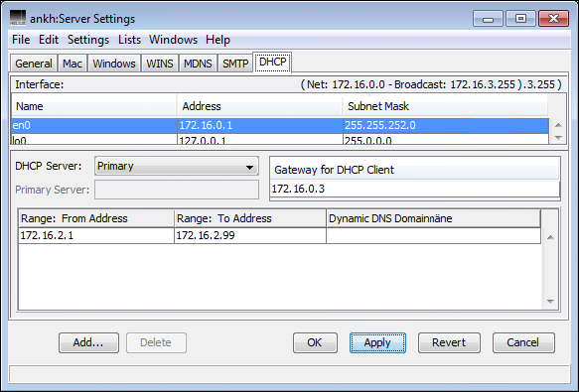Click the Cancel button
This screenshot has height=392, width=579.
click(523, 343)
